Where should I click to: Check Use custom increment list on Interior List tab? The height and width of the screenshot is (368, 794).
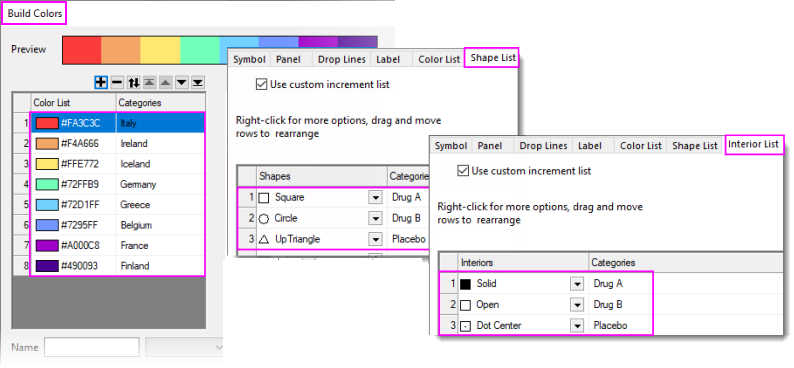click(x=463, y=171)
